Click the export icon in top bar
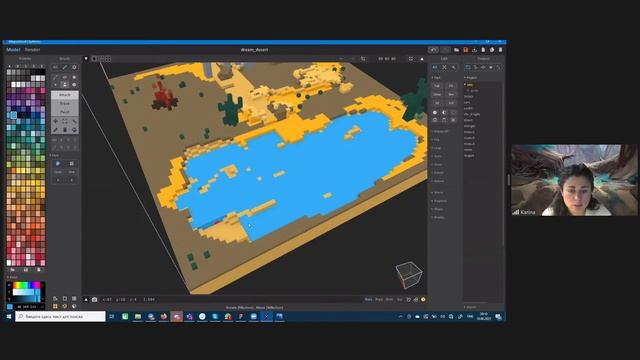This screenshot has width=640, height=360. (474, 50)
